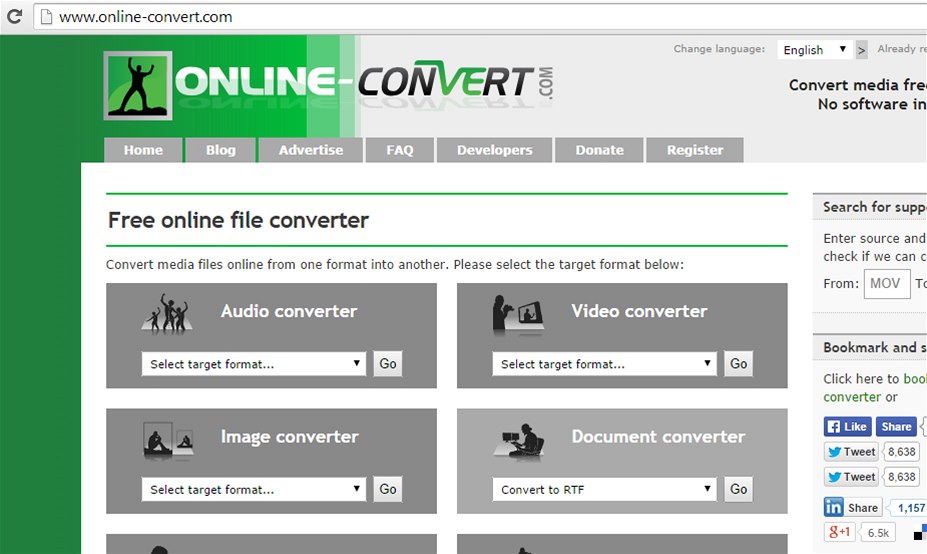Click the LinkedIn Share button
Viewport: 927px width, 554px height.
(852, 507)
